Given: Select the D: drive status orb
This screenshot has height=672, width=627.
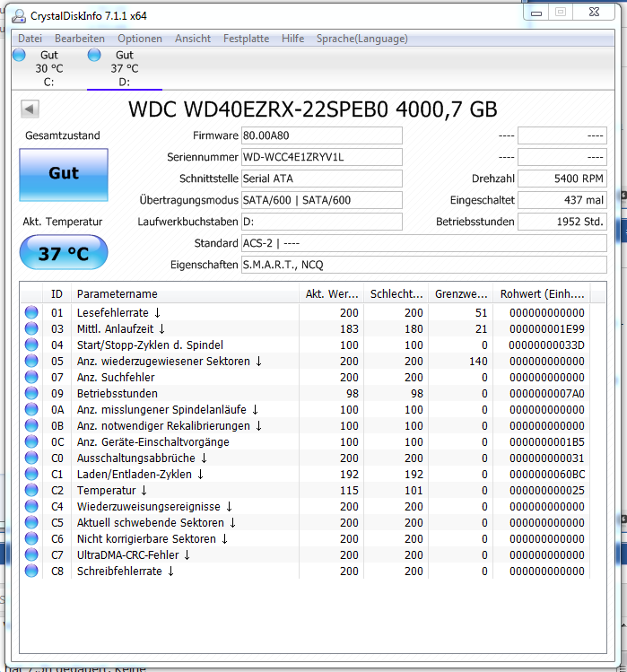Looking at the screenshot, I should 94,55.
